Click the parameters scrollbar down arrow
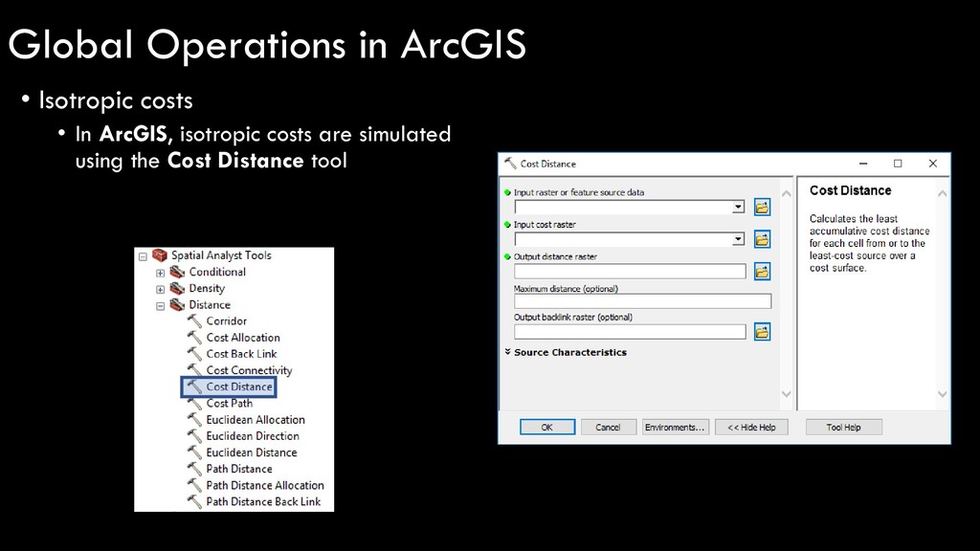The width and height of the screenshot is (980, 551). click(x=787, y=394)
